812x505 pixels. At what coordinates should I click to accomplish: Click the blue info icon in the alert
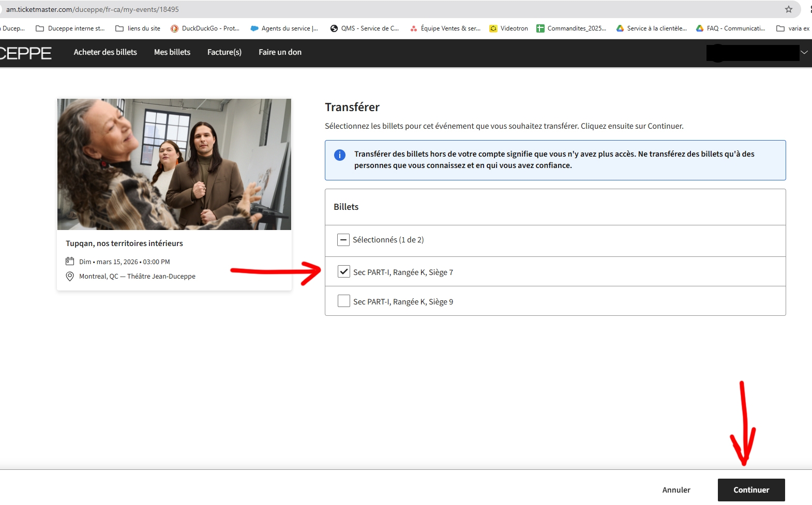[x=340, y=155]
